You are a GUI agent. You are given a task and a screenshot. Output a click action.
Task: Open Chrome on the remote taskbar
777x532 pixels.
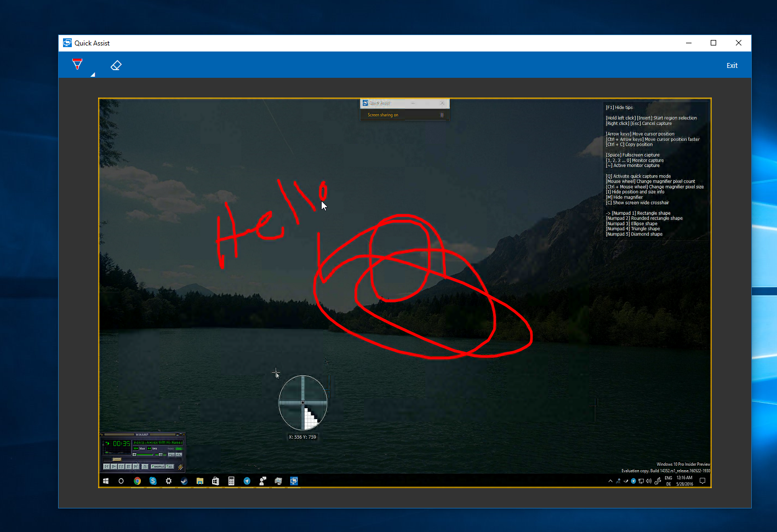(x=138, y=481)
